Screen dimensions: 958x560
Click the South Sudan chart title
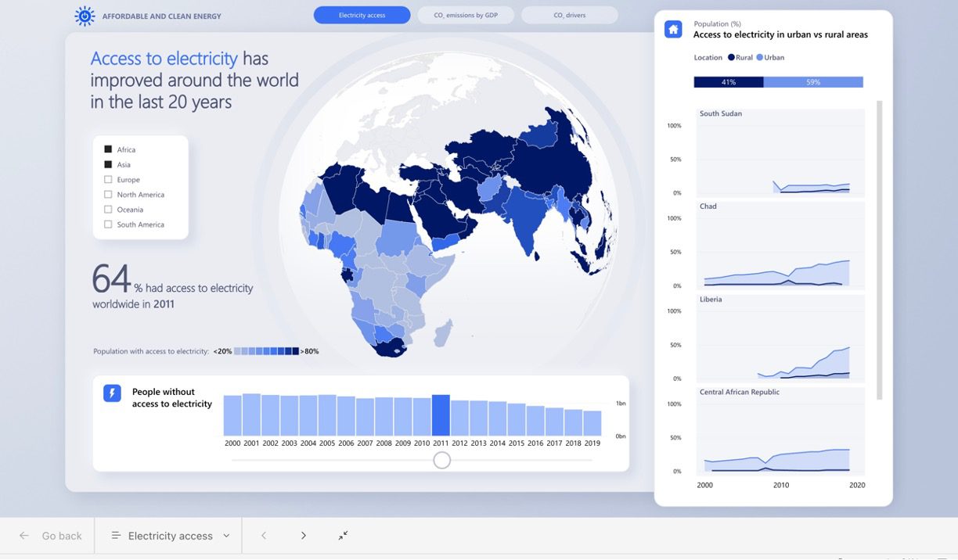pyautogui.click(x=721, y=113)
